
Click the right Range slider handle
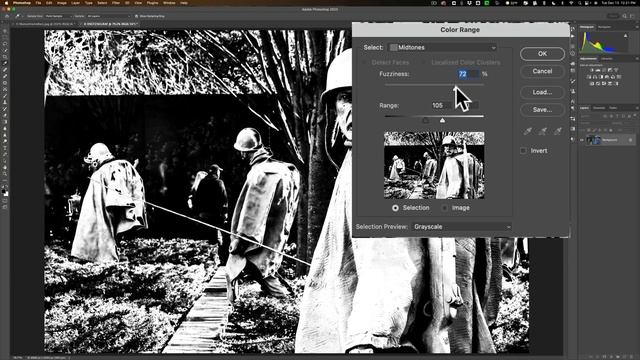coord(442,120)
